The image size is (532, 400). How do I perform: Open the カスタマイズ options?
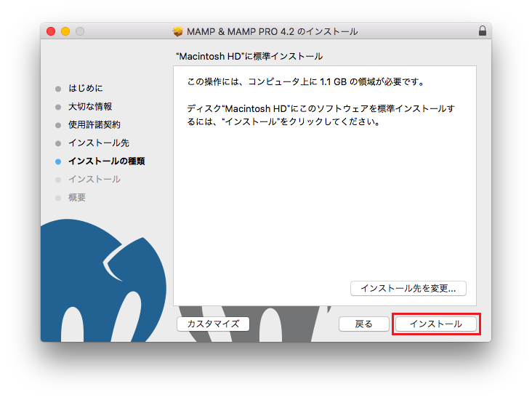[x=213, y=324]
